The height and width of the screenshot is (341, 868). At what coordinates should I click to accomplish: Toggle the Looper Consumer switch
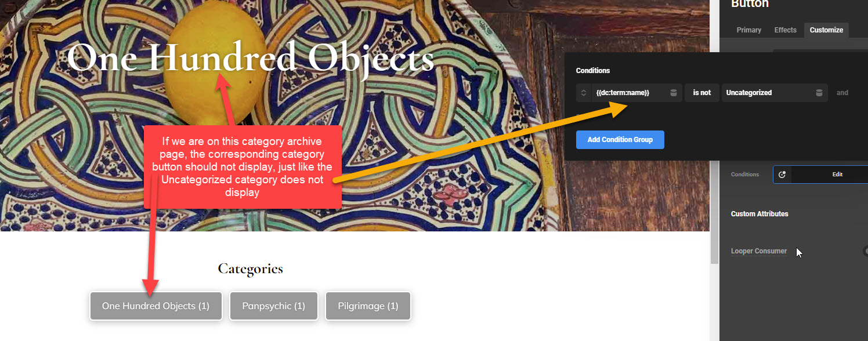pyautogui.click(x=866, y=251)
